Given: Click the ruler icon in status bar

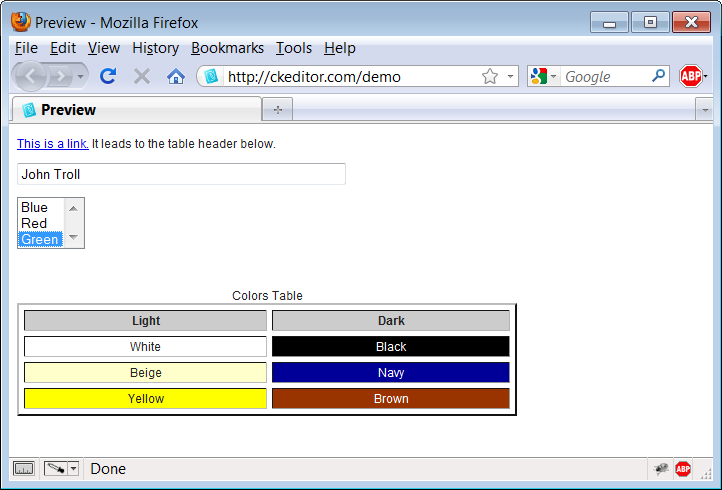Looking at the screenshot, I should tap(25, 468).
